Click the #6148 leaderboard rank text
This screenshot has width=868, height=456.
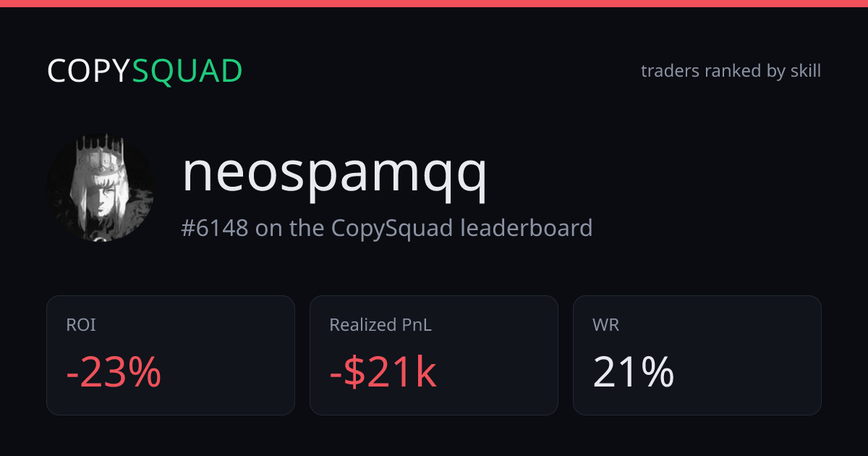(387, 228)
